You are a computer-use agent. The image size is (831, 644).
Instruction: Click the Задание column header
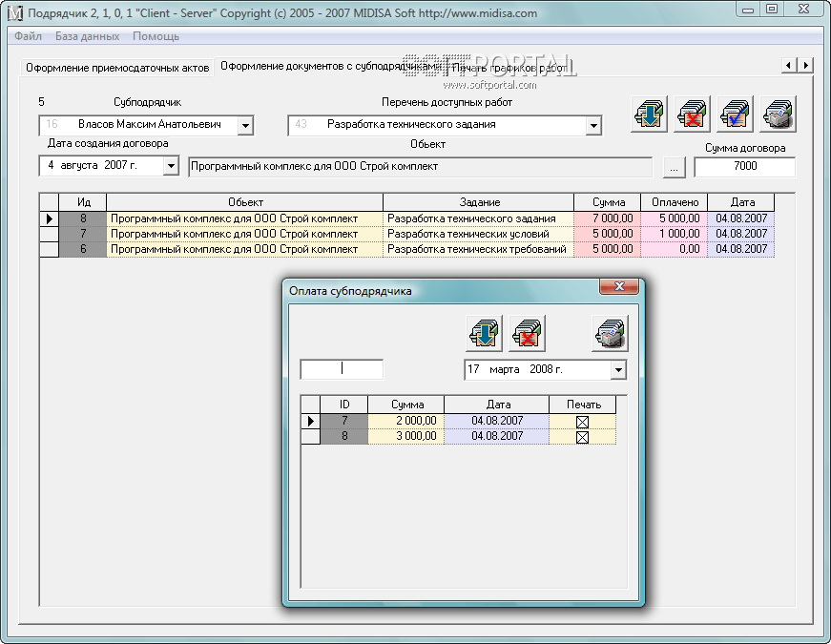[479, 202]
